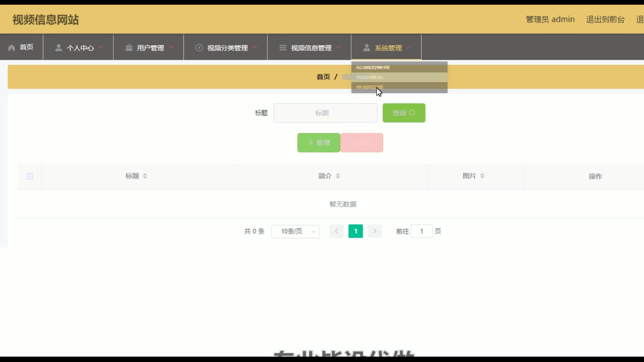Viewport: 644px width, 362px height.
Task: Click the user icon in 系统管理
Action: [x=367, y=48]
